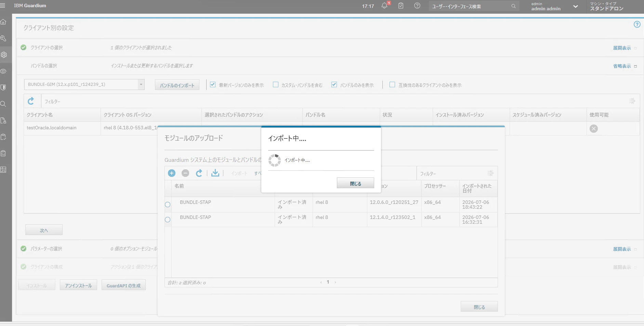The image size is (644, 326).
Task: Click the disabled インストール button
Action: 37,285
